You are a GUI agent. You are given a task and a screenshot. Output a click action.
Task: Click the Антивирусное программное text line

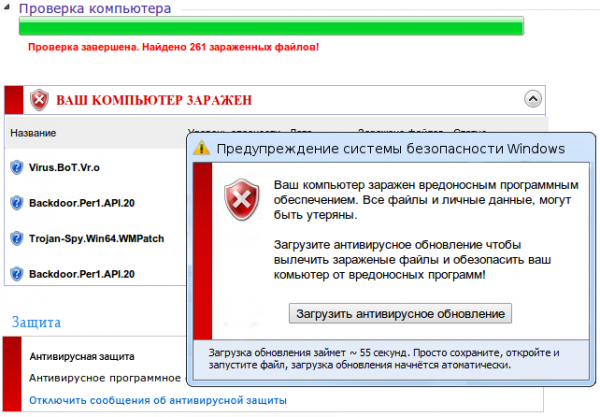(x=105, y=378)
